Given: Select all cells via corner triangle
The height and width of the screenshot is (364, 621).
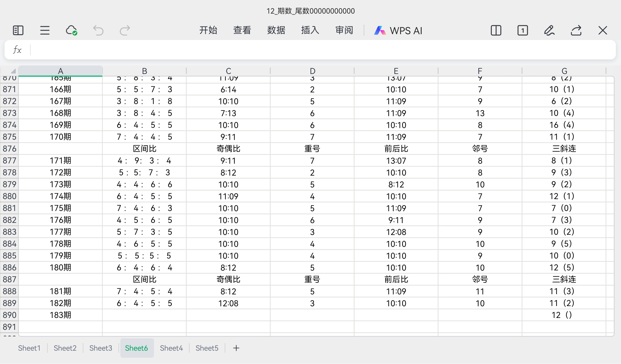Looking at the screenshot, I should [x=13, y=71].
